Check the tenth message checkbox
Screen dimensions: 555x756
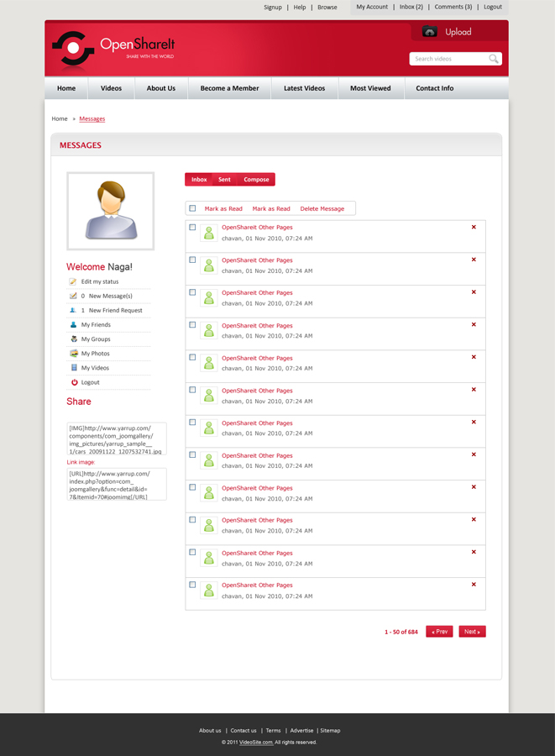click(x=193, y=520)
